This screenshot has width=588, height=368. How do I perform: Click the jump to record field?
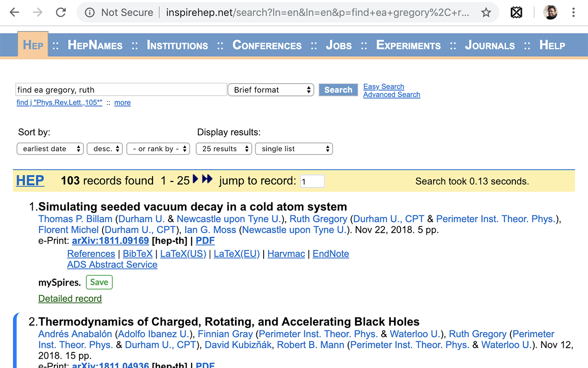(312, 182)
